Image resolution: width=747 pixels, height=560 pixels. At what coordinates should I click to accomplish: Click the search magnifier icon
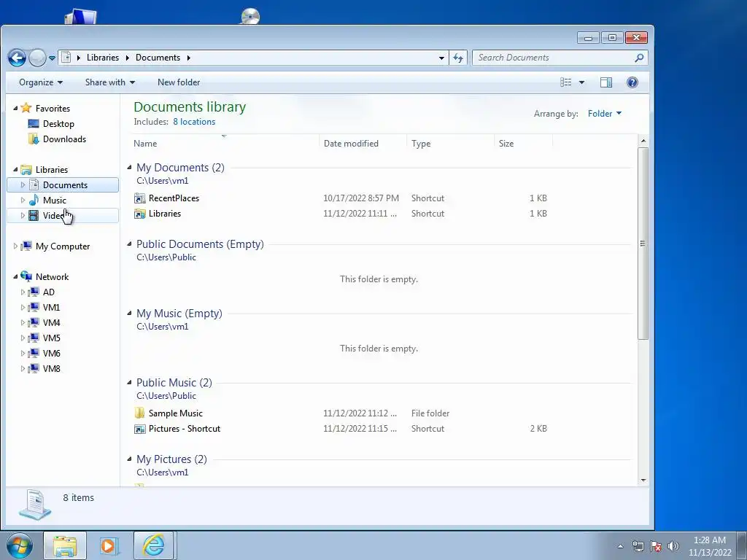point(639,58)
